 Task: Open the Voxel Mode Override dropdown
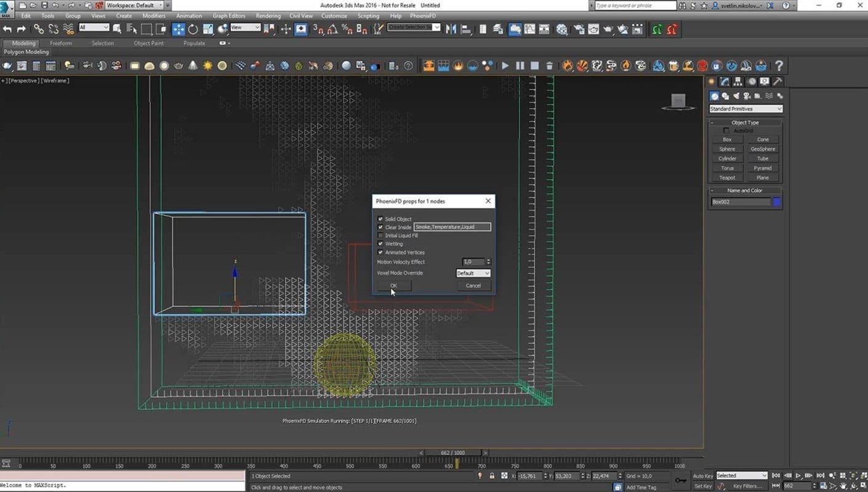pyautogui.click(x=473, y=273)
